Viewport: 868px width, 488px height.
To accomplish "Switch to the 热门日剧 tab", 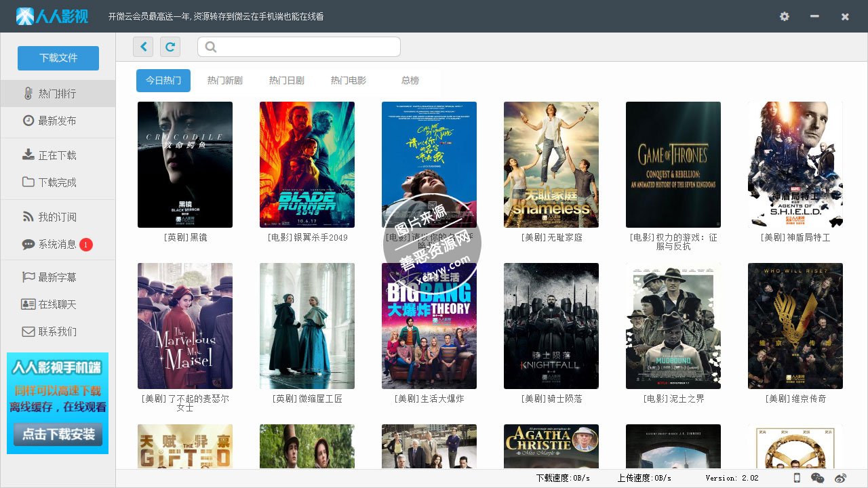I will click(287, 81).
